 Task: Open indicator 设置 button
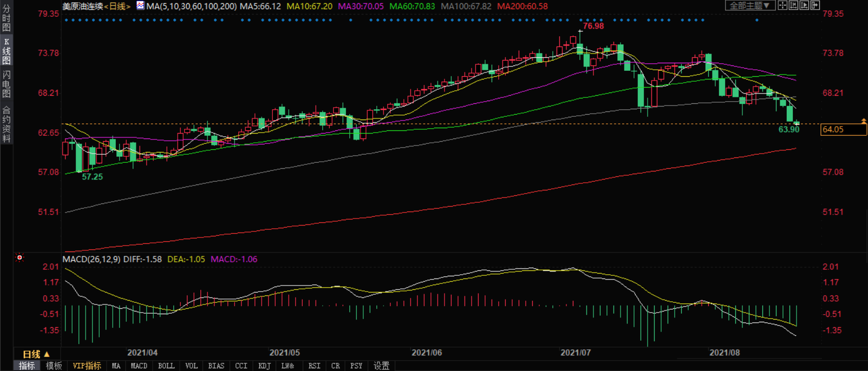tap(381, 366)
